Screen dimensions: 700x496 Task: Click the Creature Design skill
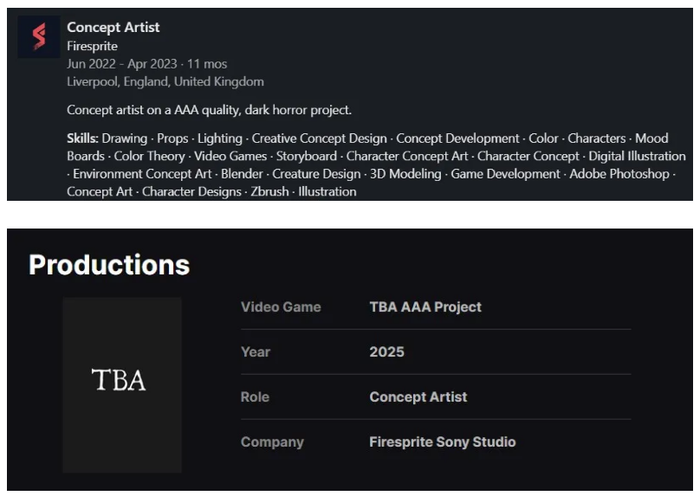[316, 174]
